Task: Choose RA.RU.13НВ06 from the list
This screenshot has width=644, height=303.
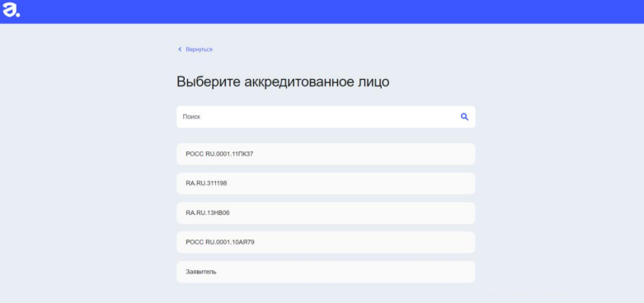Action: click(326, 212)
